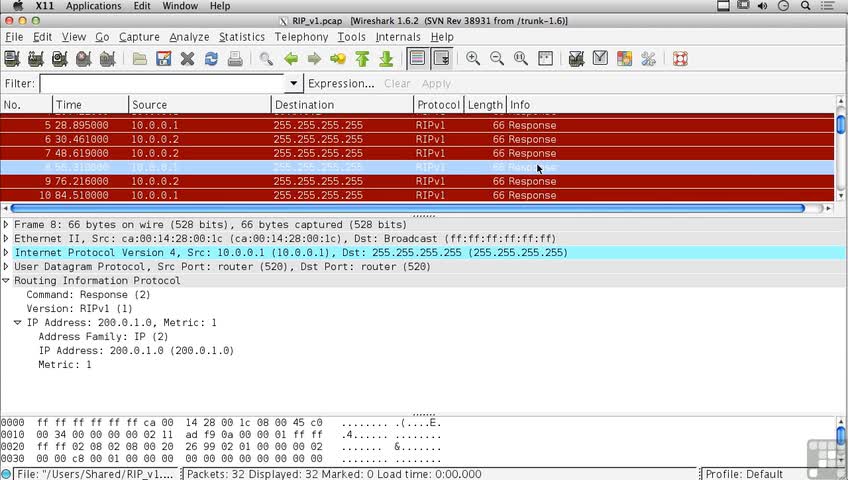Click the Apply filter button
848x480 pixels.
[x=436, y=83]
